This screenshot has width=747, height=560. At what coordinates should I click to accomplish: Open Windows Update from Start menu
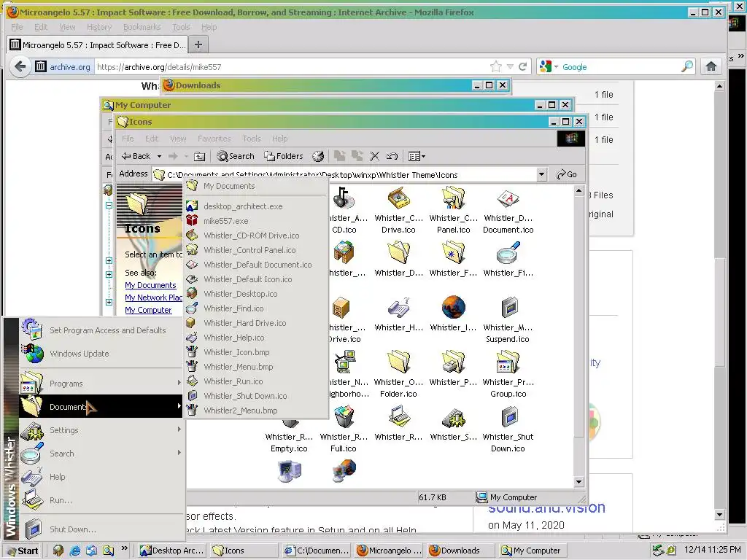(x=101, y=354)
